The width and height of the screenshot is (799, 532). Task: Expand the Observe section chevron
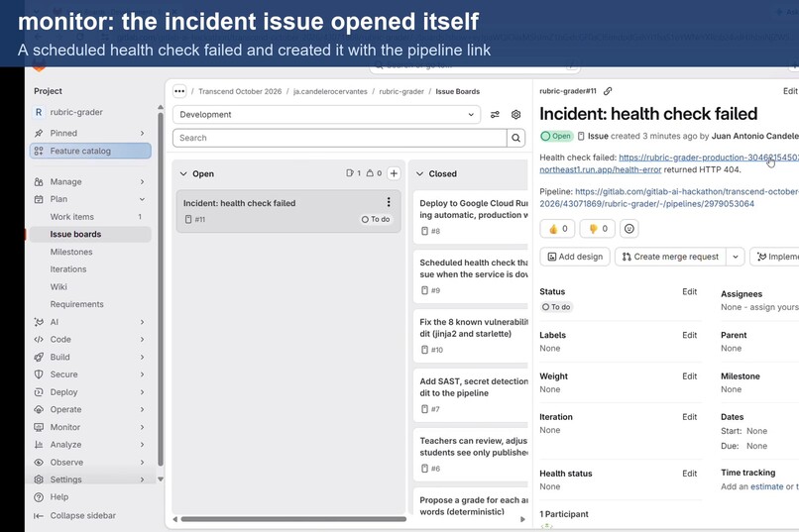(x=142, y=463)
